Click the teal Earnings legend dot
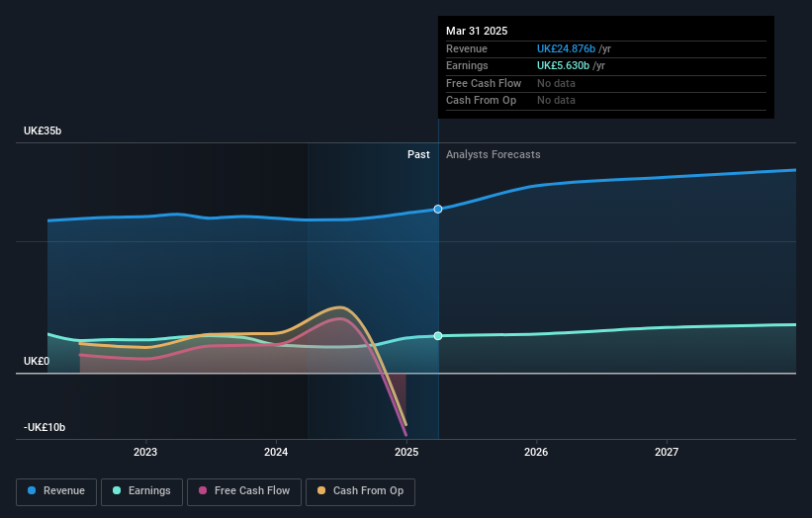This screenshot has width=812, height=518. 117,490
